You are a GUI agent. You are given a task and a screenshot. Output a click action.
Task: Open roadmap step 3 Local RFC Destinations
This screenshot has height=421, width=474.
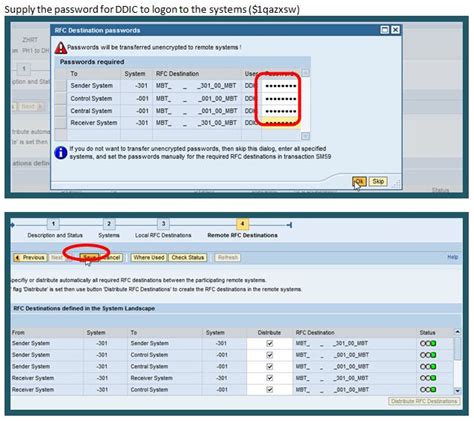(163, 224)
